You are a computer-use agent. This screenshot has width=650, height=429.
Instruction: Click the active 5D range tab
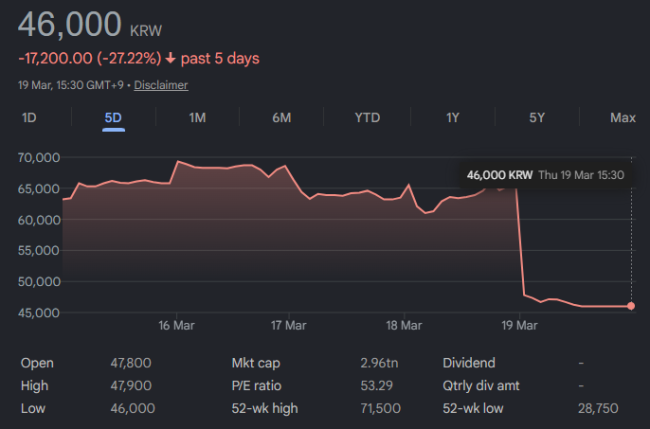[113, 118]
